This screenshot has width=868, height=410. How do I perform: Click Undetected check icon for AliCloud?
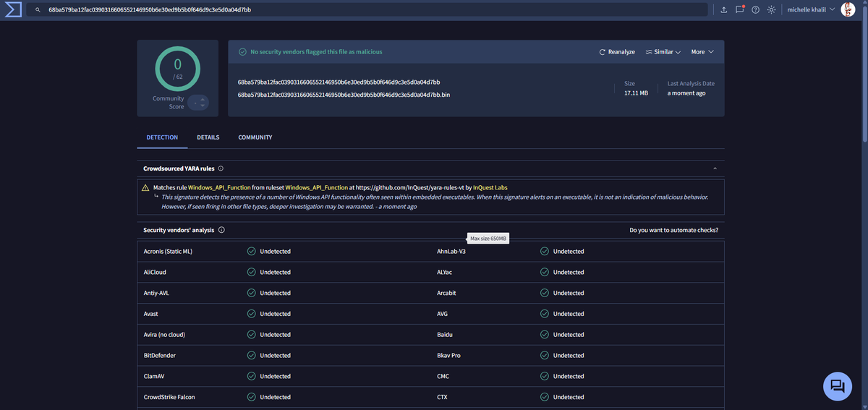click(x=251, y=272)
